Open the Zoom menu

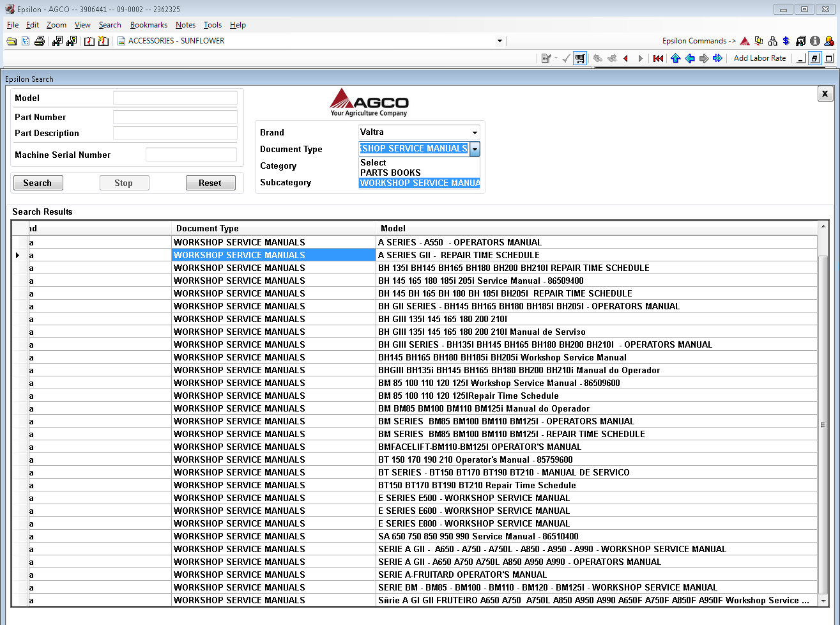click(56, 25)
